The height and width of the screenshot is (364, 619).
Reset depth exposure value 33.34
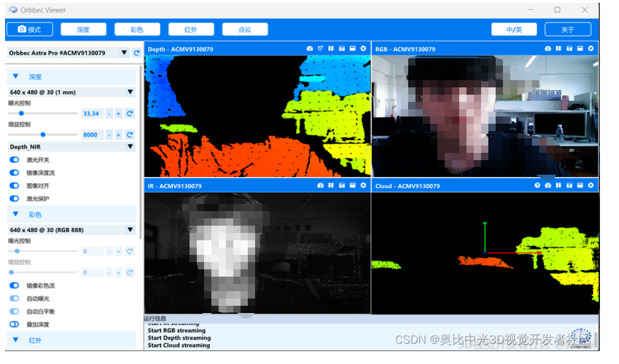[130, 114]
